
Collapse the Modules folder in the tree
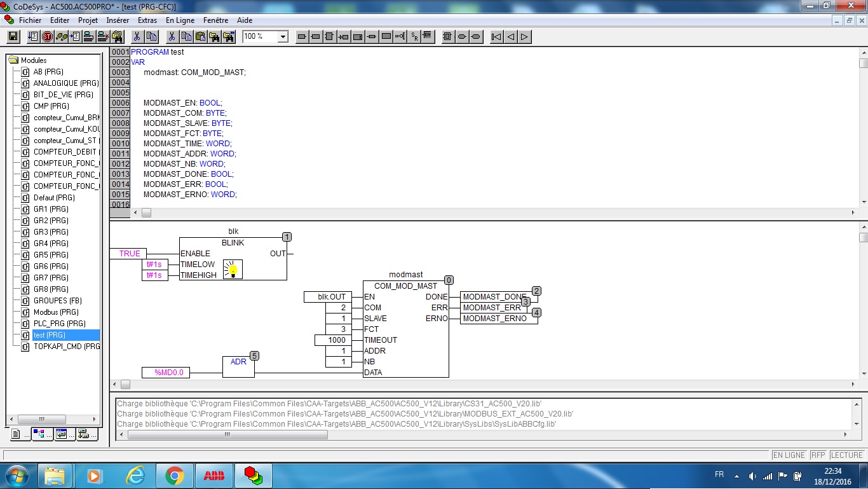13,60
